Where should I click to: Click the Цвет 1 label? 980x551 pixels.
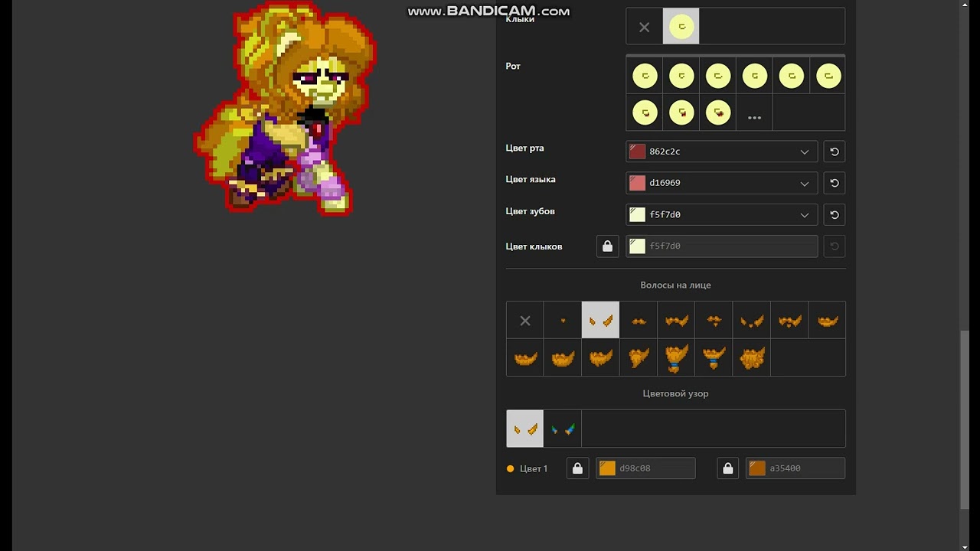point(534,468)
